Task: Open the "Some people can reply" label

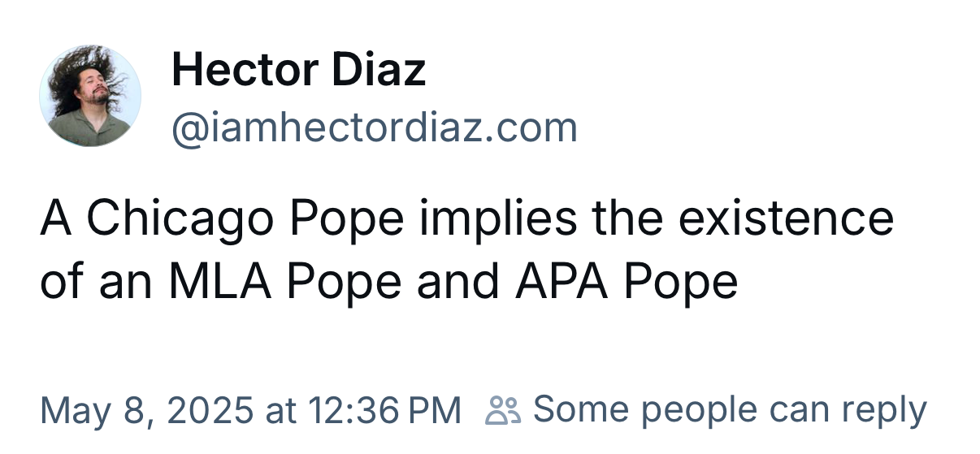Action: click(x=729, y=410)
